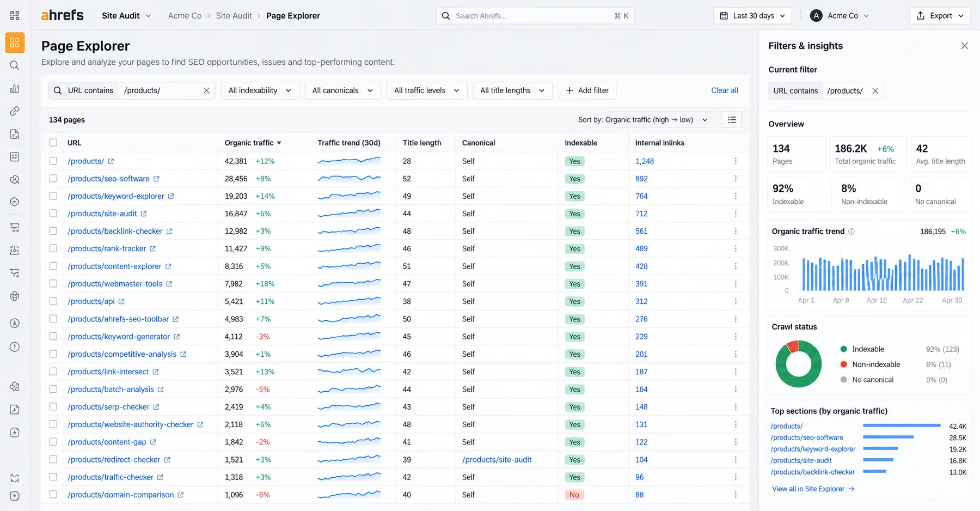
Task: Check the /products/ row checkbox
Action: [53, 161]
